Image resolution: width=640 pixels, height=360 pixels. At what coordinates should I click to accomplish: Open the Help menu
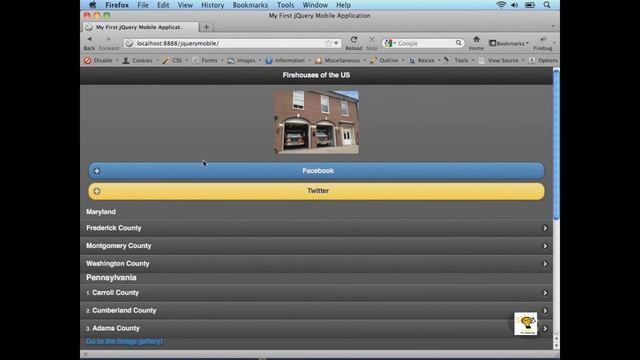pyautogui.click(x=343, y=5)
